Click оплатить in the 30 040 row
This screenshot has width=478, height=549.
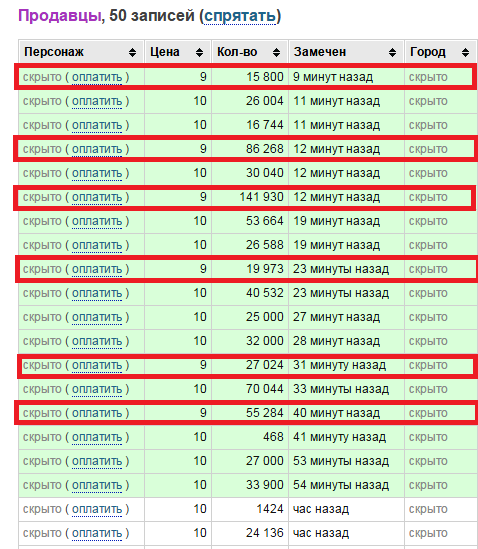coord(97,173)
